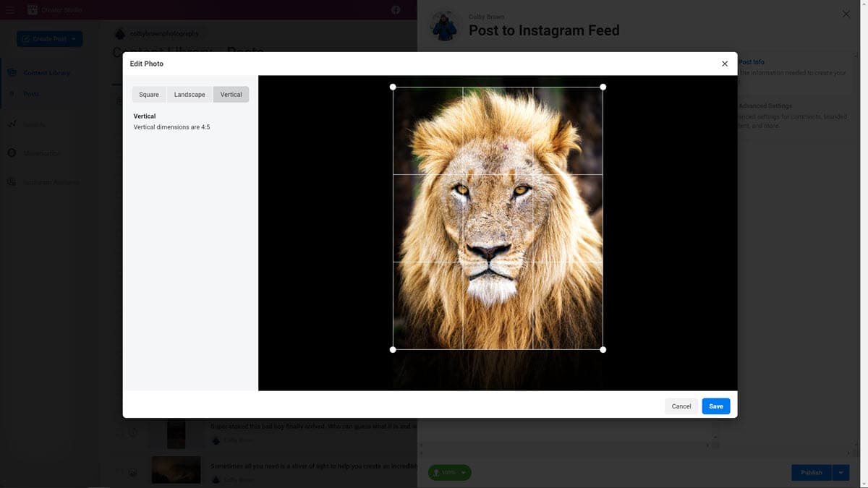Click the Creator Studio logo icon
868x488 pixels.
pyautogui.click(x=33, y=10)
